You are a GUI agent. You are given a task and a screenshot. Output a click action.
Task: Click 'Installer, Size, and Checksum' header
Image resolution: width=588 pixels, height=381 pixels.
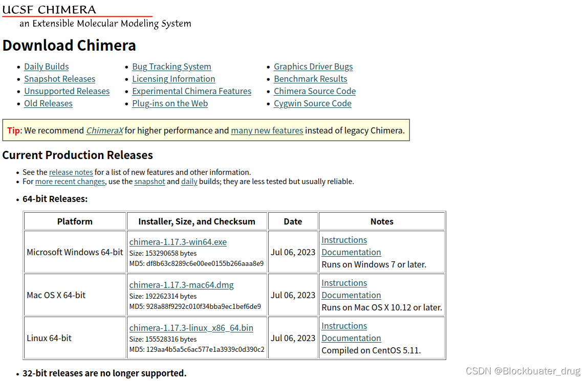click(197, 221)
